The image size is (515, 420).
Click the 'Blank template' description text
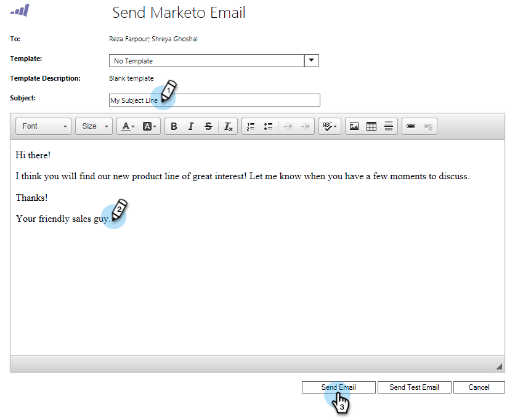pyautogui.click(x=131, y=78)
